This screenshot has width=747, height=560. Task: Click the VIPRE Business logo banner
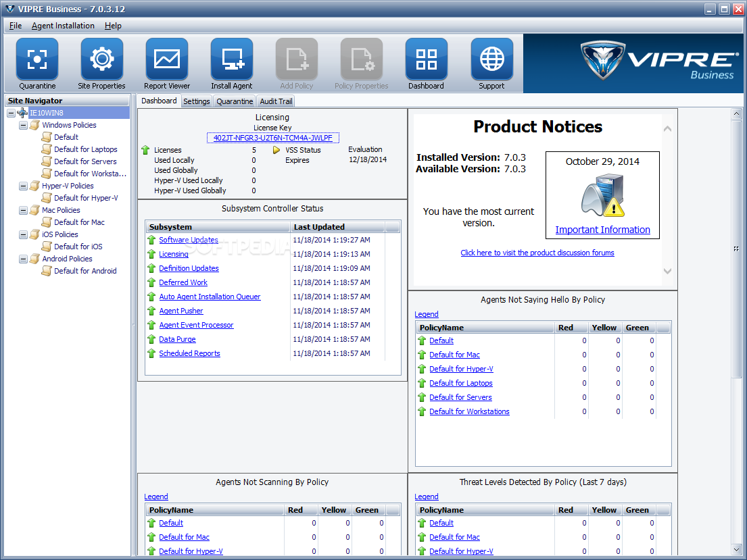tap(633, 63)
